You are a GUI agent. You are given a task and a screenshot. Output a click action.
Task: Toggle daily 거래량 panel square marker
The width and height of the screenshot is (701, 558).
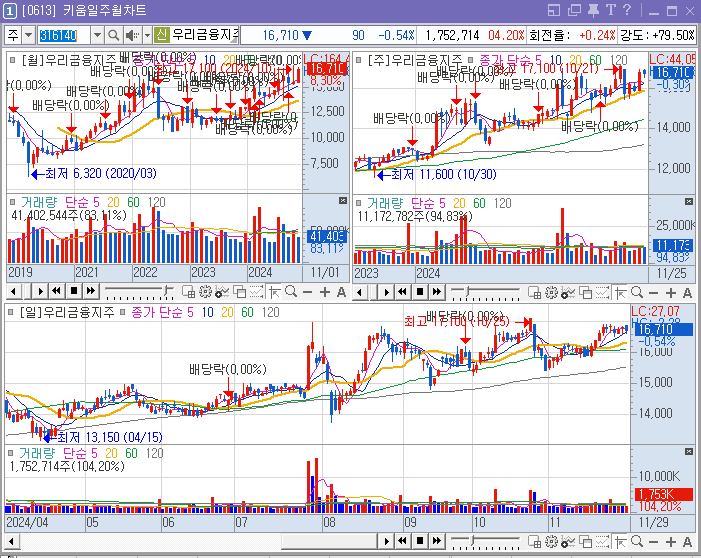[x=11, y=453]
